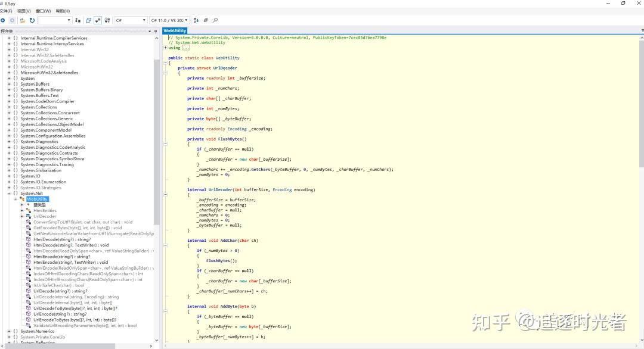Open the 文件(F) menu

click(6, 11)
